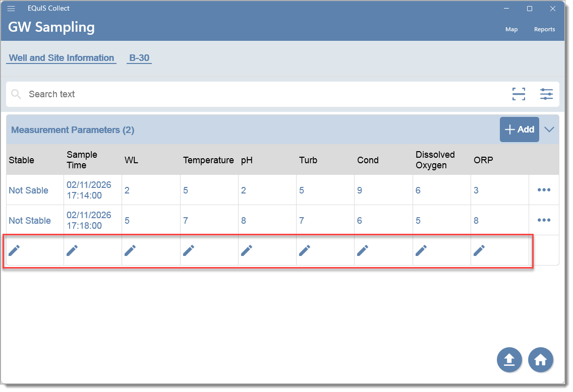This screenshot has width=573, height=392.
Task: Click the pencil icon under Temperature column
Action: [189, 250]
